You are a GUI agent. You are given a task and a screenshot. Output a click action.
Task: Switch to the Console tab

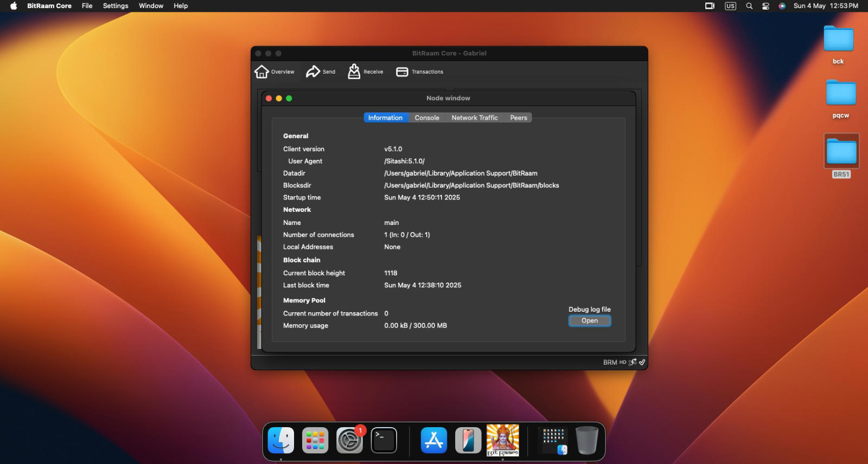coord(427,118)
